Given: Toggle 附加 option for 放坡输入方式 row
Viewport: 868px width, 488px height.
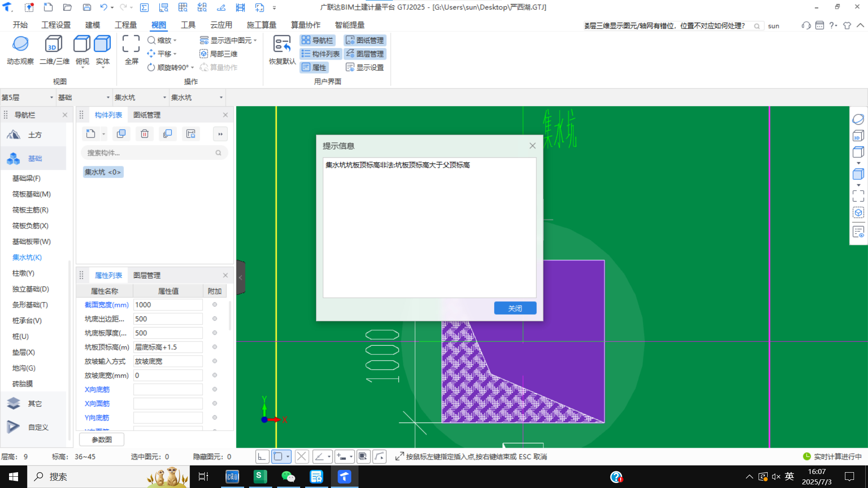Looking at the screenshot, I should coord(215,361).
